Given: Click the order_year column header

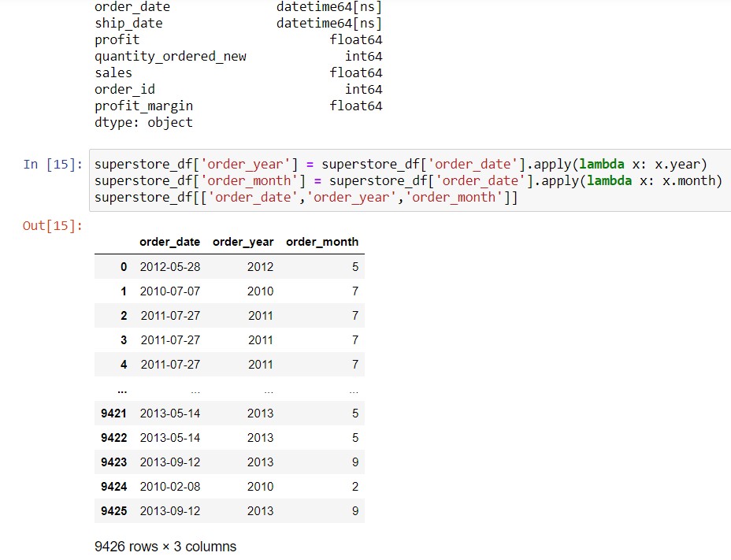Looking at the screenshot, I should tap(243, 242).
